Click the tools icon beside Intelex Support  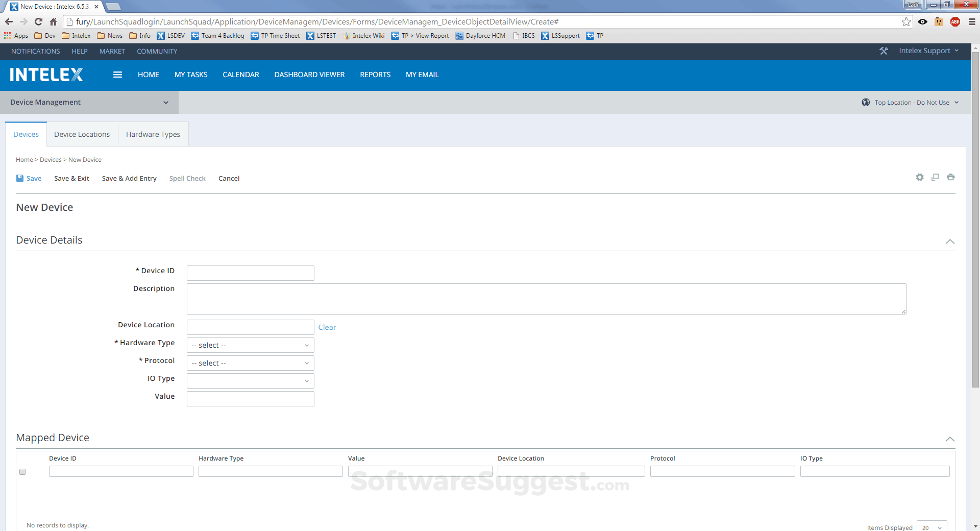pyautogui.click(x=884, y=51)
